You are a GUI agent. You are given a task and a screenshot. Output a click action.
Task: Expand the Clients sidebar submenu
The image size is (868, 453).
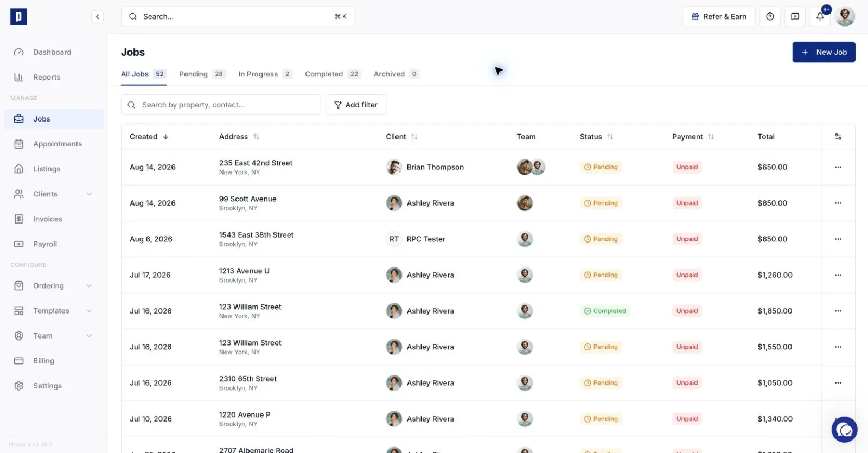(89, 194)
